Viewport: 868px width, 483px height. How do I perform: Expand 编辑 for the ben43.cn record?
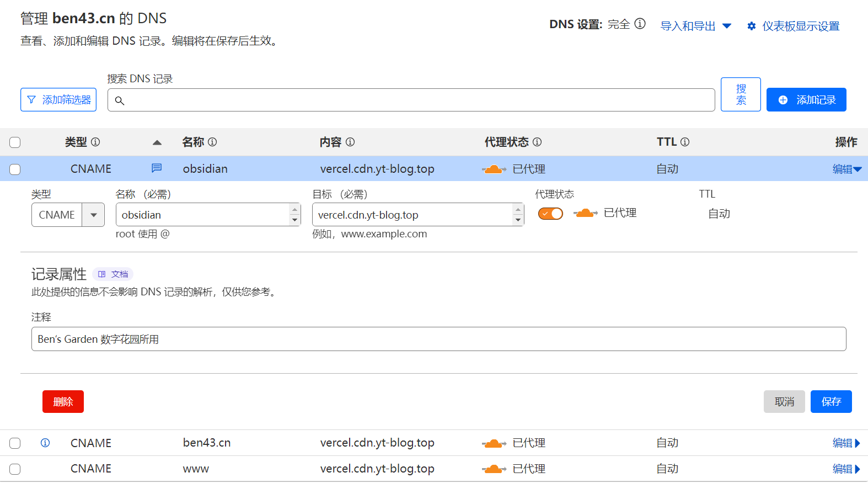click(x=846, y=443)
